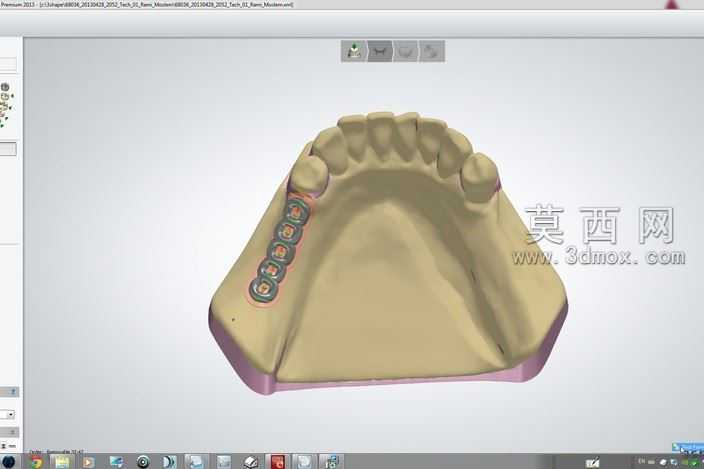The image size is (704, 469).
Task: Select the top-most implant near the canine
Action: click(x=296, y=211)
